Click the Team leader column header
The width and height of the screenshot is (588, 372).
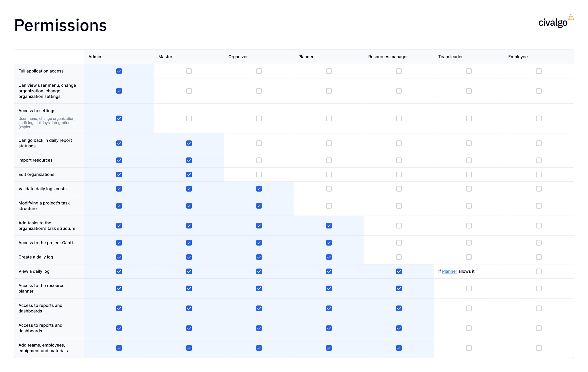point(450,57)
